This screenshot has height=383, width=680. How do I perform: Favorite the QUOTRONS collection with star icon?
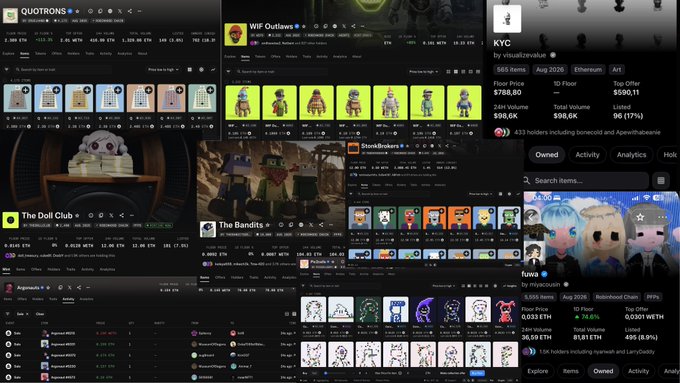pyautogui.click(x=78, y=11)
